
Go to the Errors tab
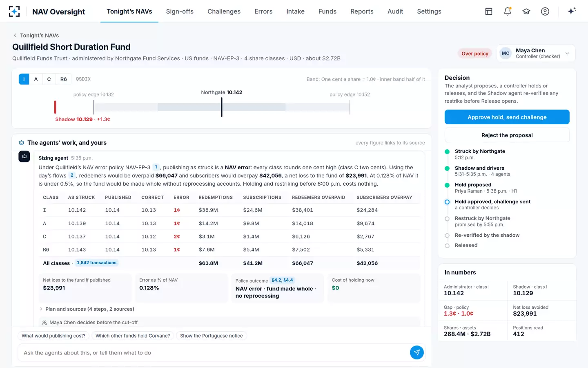pos(263,11)
